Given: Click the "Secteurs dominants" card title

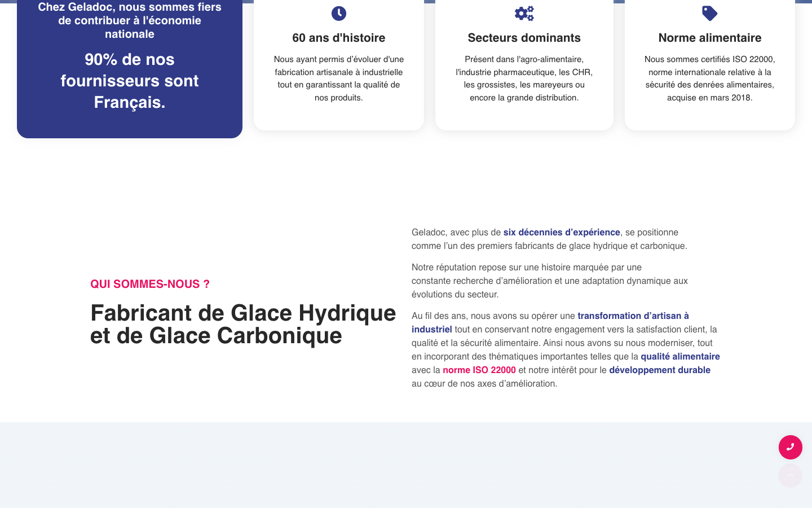Looking at the screenshot, I should [524, 38].
